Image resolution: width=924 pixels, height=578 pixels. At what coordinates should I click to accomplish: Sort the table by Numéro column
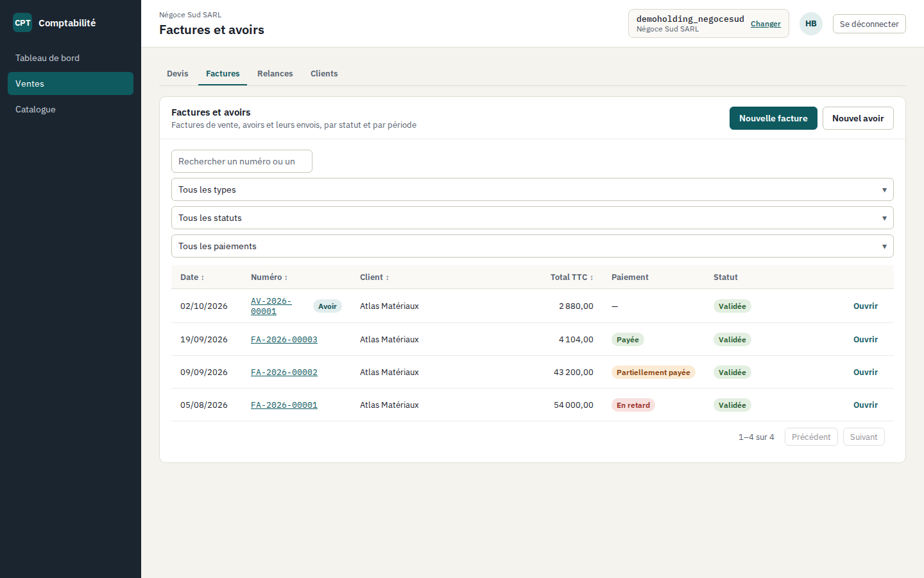[x=269, y=277]
